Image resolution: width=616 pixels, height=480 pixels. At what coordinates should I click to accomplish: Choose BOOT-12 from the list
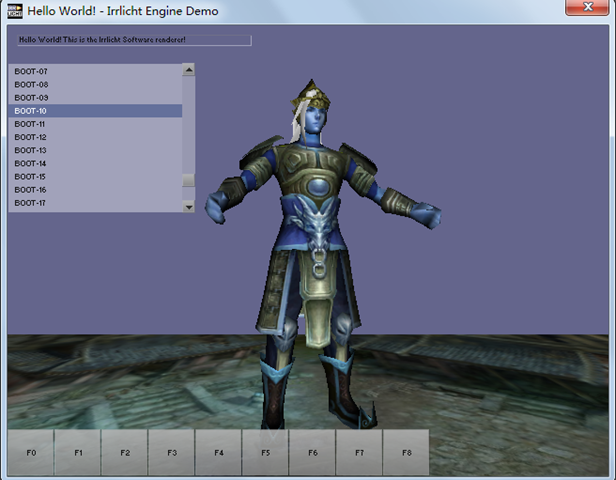(95, 137)
